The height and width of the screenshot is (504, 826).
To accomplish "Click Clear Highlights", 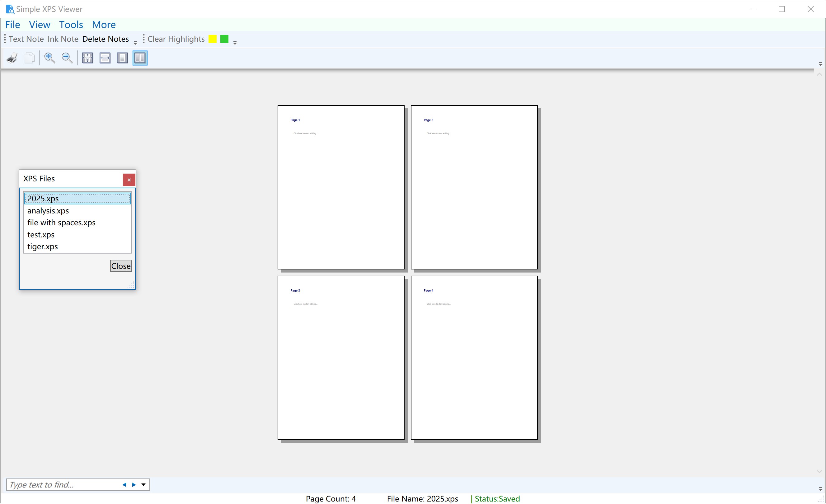I will pos(176,39).
